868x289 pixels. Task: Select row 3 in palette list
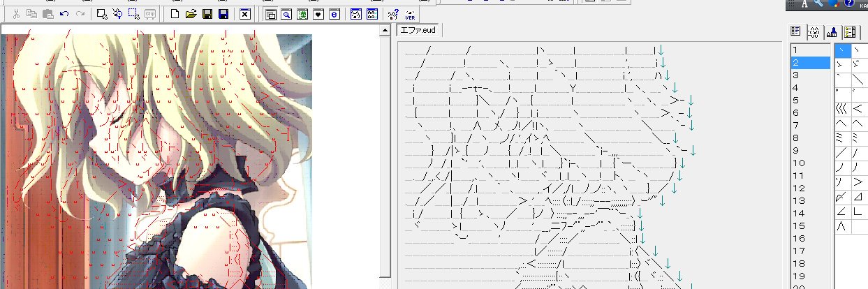tap(810, 75)
